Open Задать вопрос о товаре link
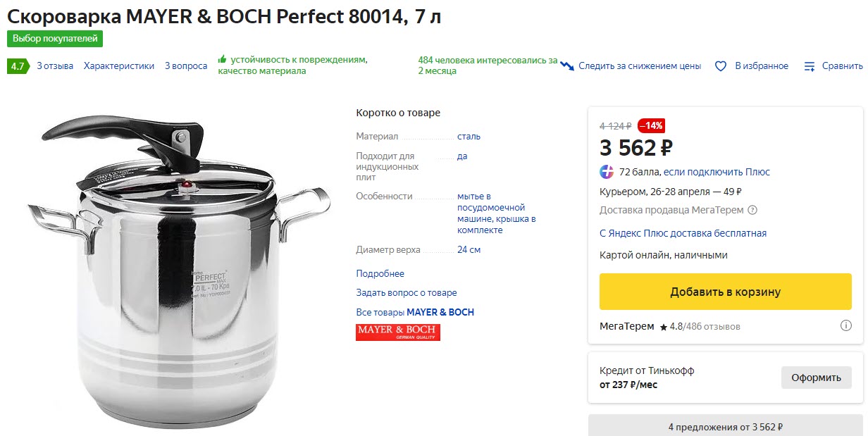The width and height of the screenshot is (868, 436). [406, 292]
